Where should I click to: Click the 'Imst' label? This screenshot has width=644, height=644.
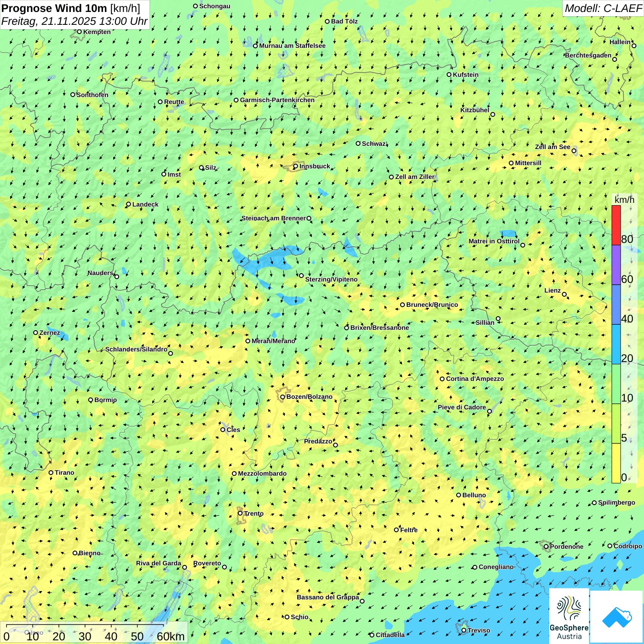coord(174,174)
